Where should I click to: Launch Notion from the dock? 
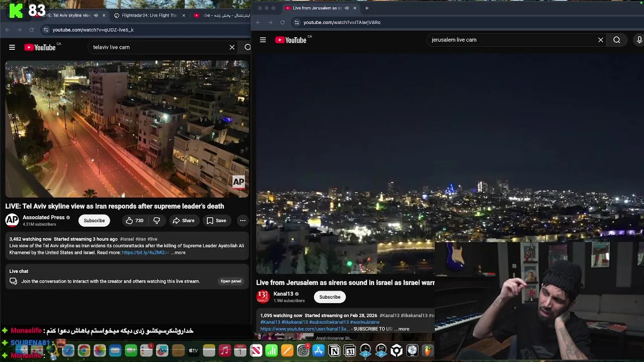(x=334, y=351)
